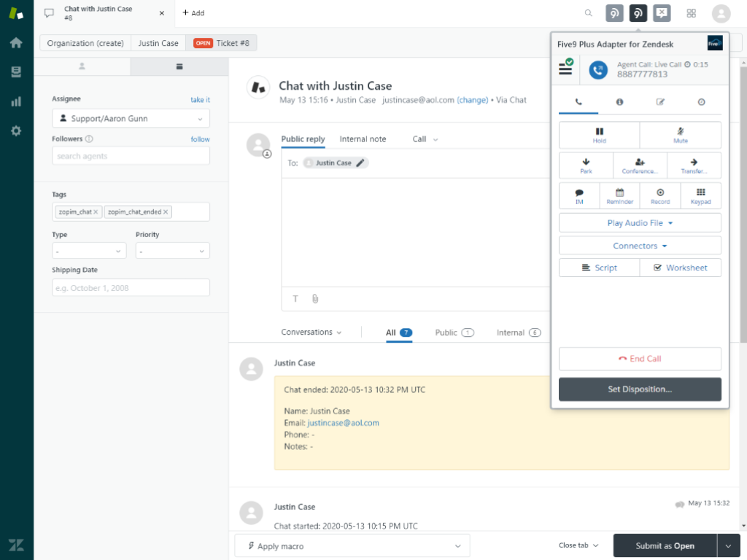Click the follow link
The width and height of the screenshot is (747, 560).
[x=200, y=139]
